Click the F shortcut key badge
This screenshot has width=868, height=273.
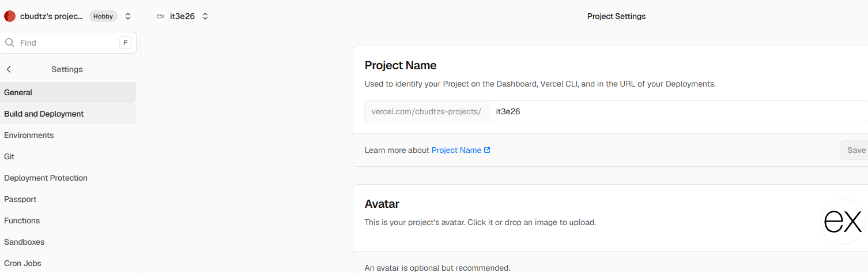coord(126,43)
